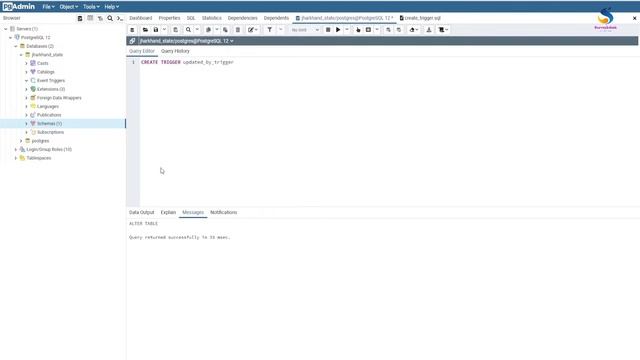
Task: Click the Save Data Changes icon
Action: coord(176,30)
